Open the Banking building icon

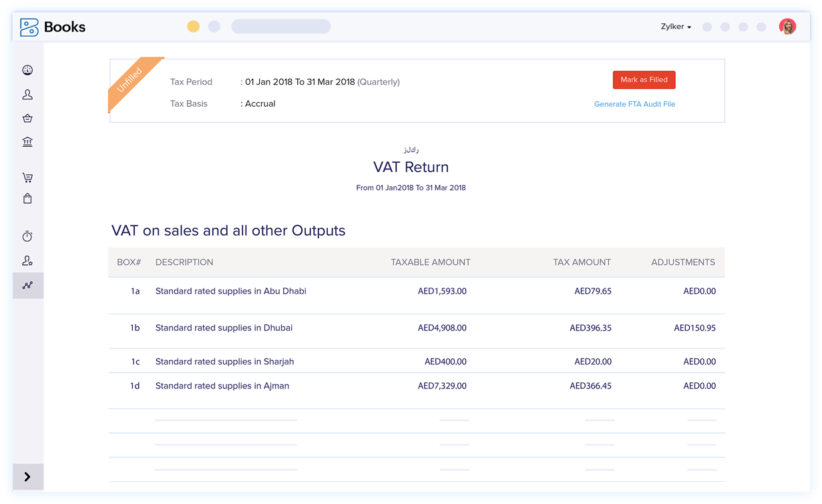click(x=27, y=142)
